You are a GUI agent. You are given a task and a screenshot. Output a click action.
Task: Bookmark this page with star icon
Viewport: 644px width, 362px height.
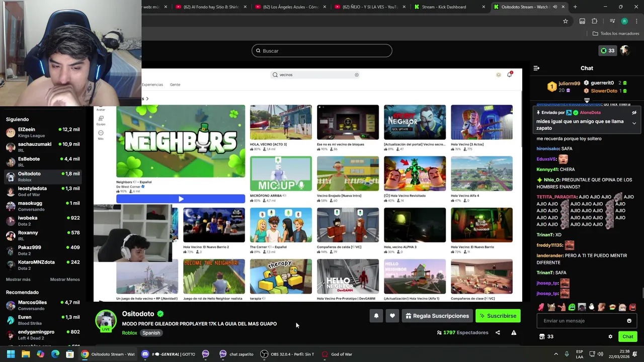pyautogui.click(x=566, y=21)
